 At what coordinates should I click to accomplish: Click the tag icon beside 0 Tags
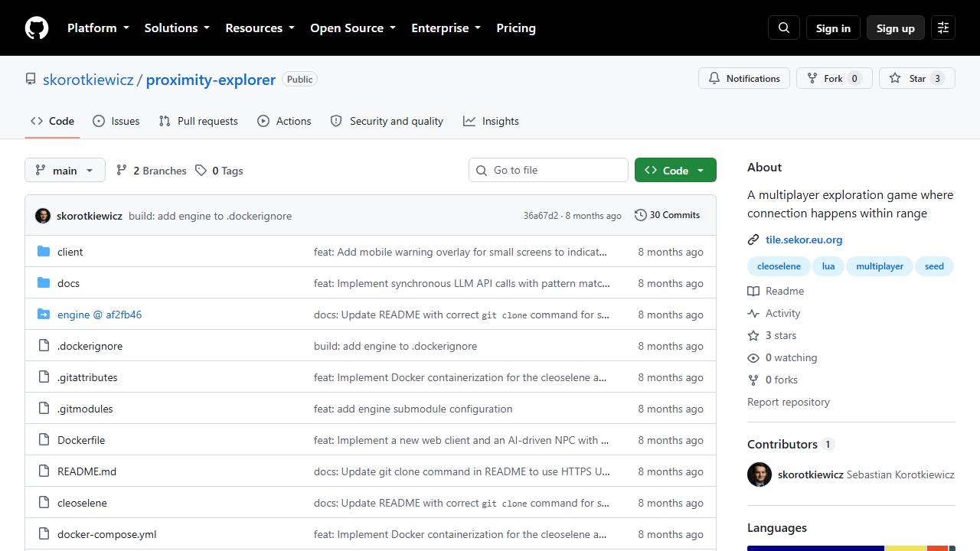click(201, 171)
